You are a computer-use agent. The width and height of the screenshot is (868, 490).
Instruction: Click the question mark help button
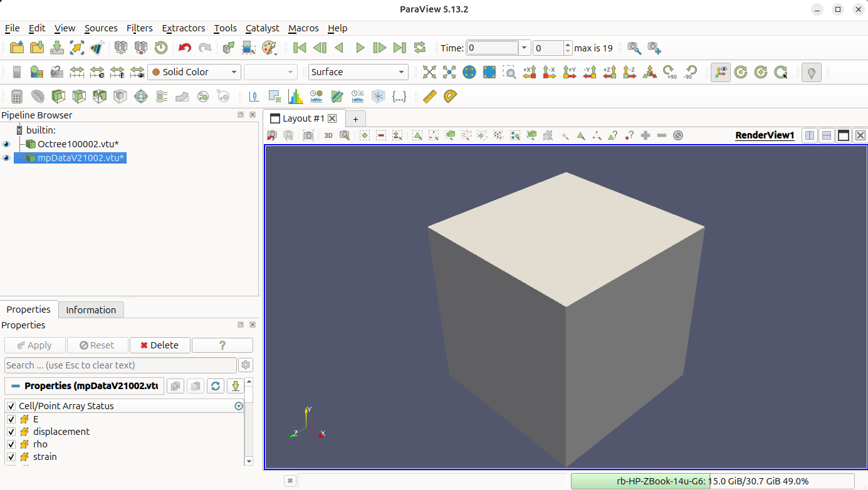point(222,345)
